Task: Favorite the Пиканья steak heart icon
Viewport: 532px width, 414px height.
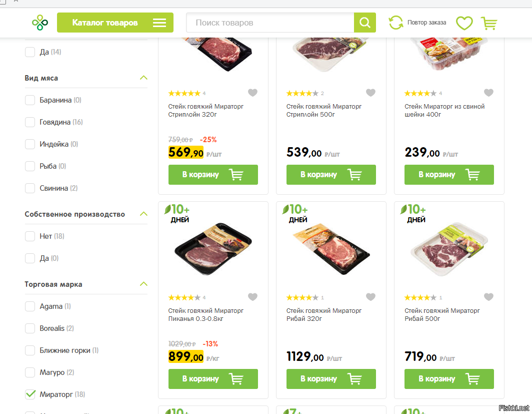Action: click(x=253, y=297)
